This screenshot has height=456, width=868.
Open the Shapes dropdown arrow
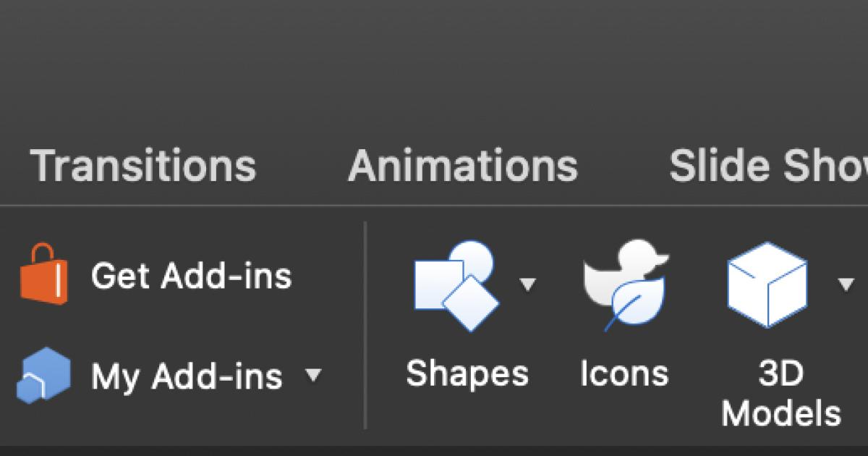[x=529, y=284]
